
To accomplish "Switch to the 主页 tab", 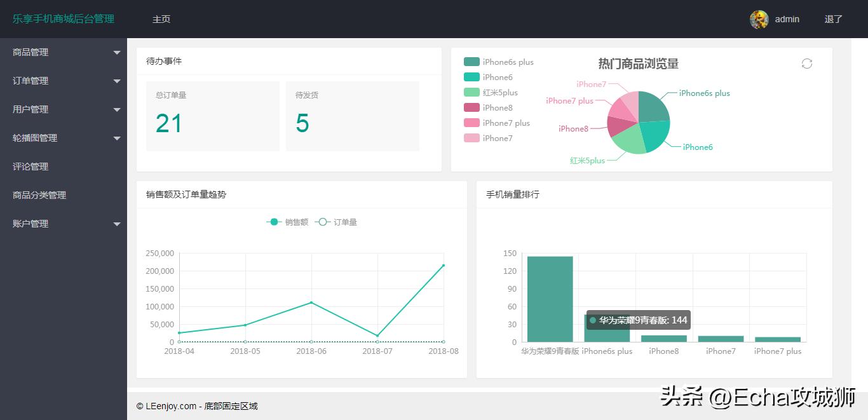I will 161,19.
